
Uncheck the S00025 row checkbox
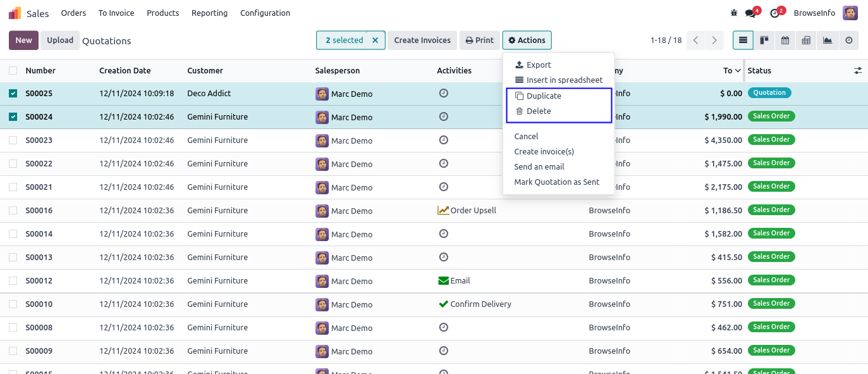point(13,94)
